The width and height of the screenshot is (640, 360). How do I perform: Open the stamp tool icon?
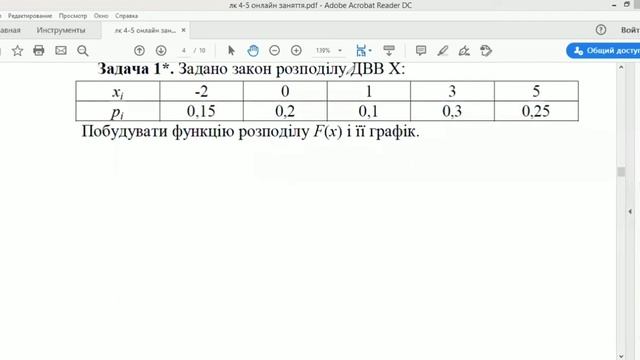486,51
